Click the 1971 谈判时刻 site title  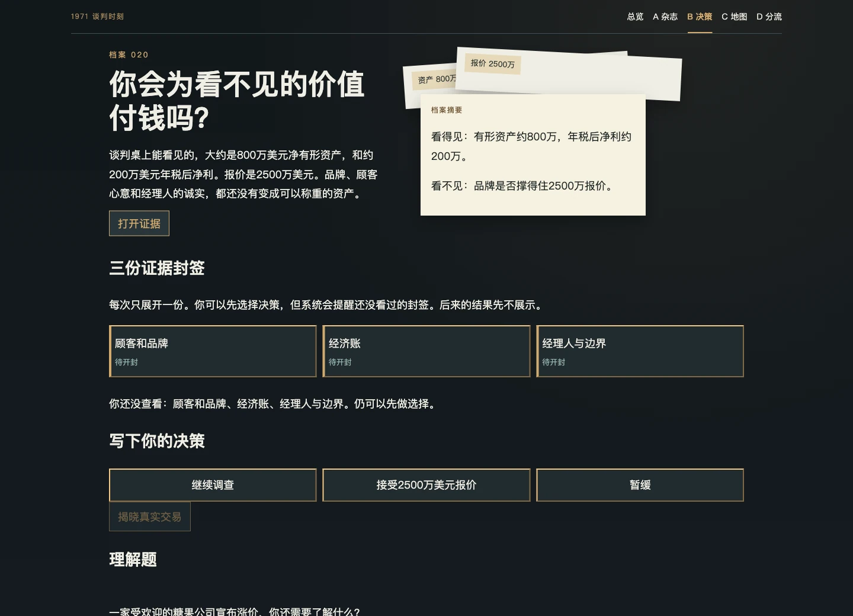(x=97, y=17)
